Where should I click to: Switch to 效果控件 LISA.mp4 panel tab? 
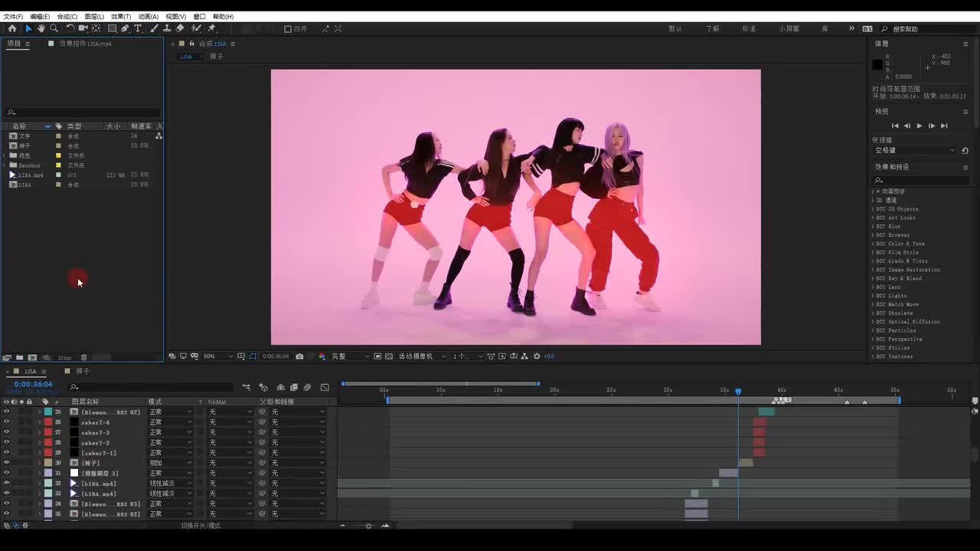tap(85, 44)
